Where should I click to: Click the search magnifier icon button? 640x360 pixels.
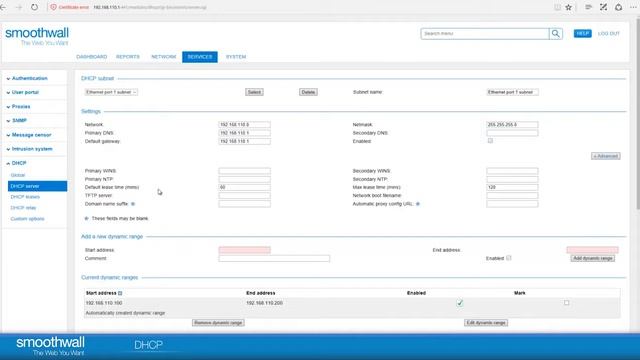click(556, 33)
